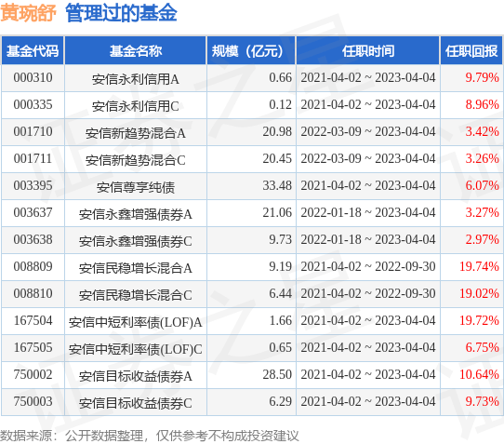Click the 任职时间 column header

click(368, 51)
